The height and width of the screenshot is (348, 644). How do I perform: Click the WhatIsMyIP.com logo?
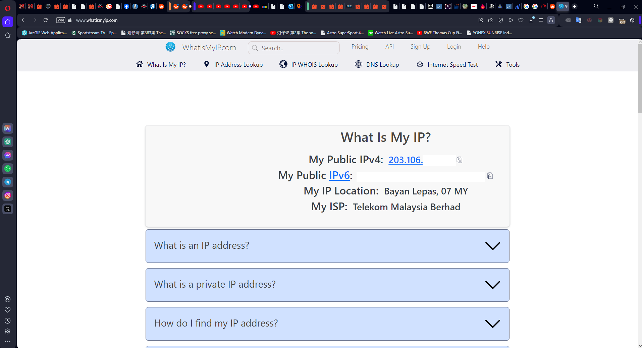tap(201, 47)
